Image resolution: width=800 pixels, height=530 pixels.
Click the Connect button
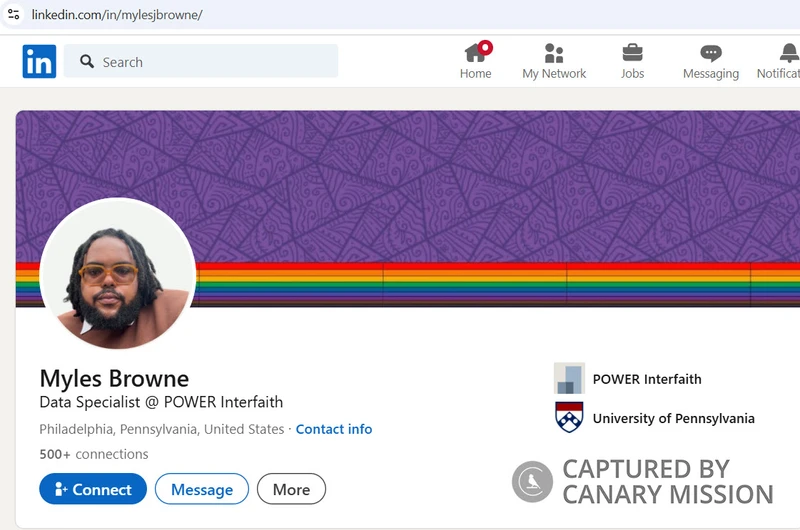click(93, 489)
